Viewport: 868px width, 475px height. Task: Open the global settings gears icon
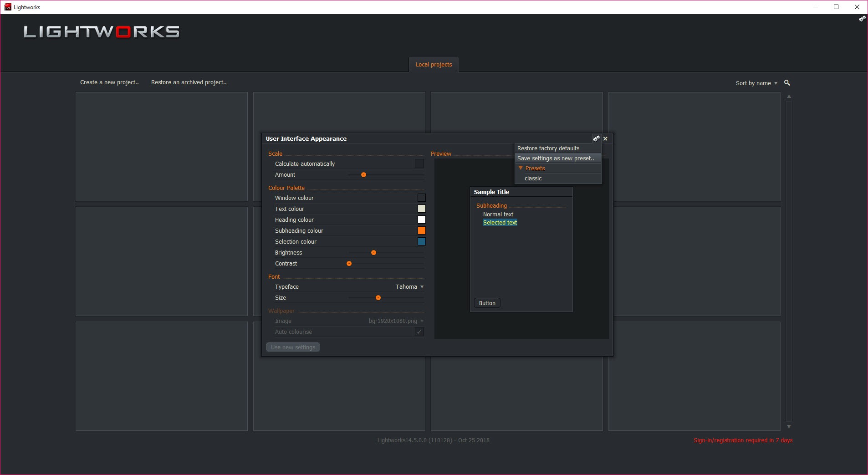click(x=862, y=19)
